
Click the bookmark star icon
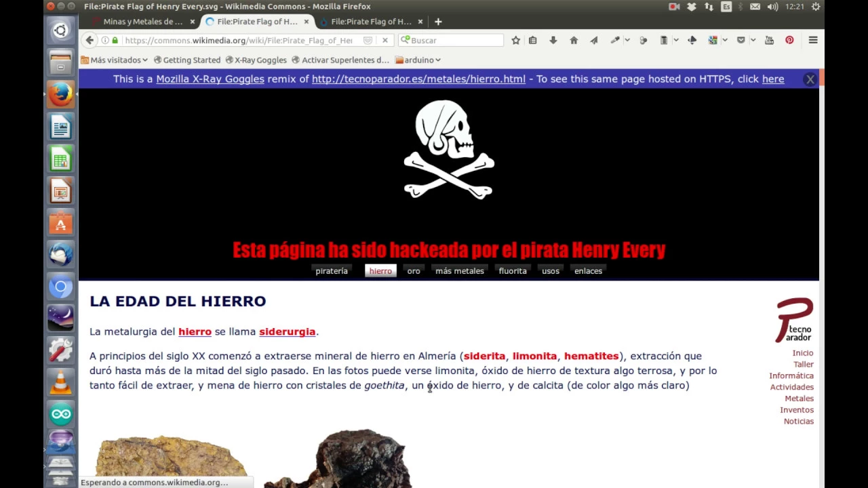click(515, 40)
